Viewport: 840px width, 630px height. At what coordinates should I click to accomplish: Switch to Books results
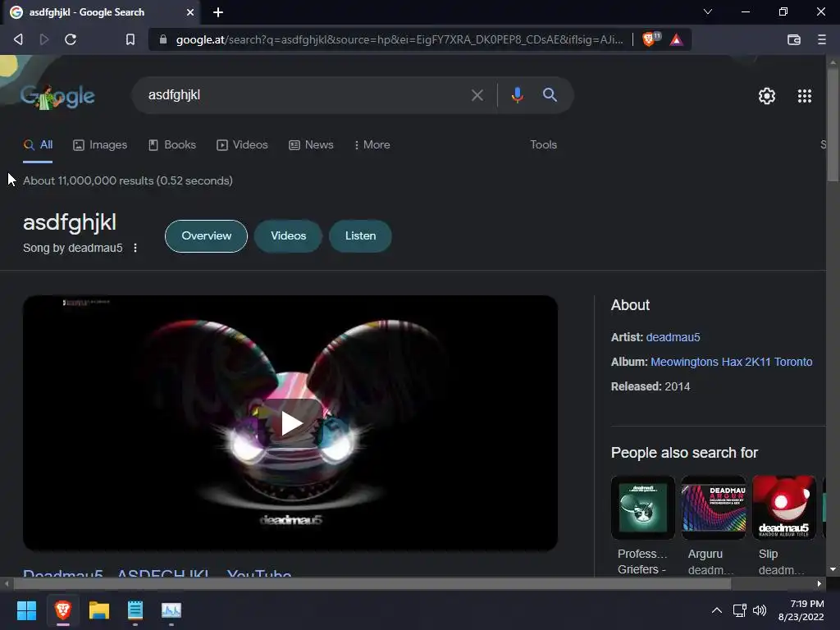click(x=172, y=144)
